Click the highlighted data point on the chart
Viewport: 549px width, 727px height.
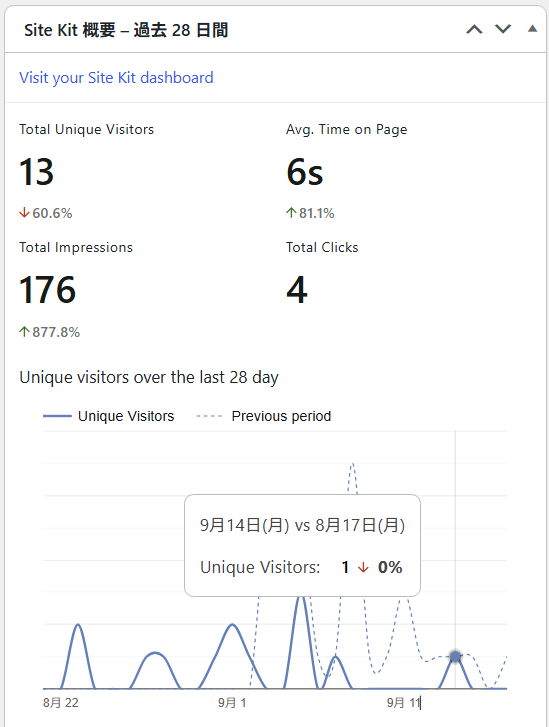455,657
